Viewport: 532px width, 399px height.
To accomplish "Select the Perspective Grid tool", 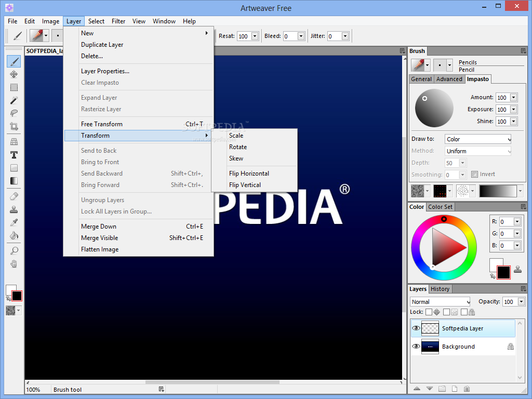I will pos(14,142).
